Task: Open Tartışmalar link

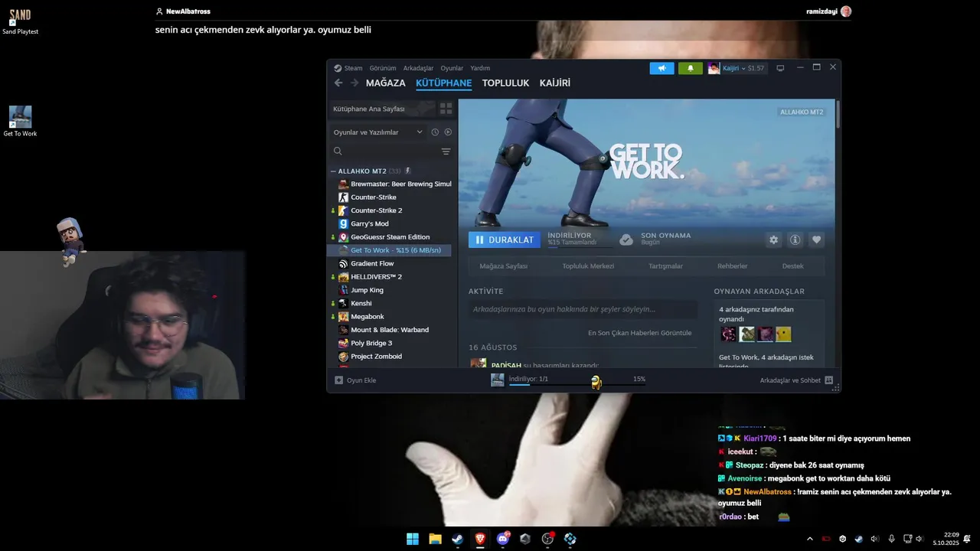Action: point(666,266)
